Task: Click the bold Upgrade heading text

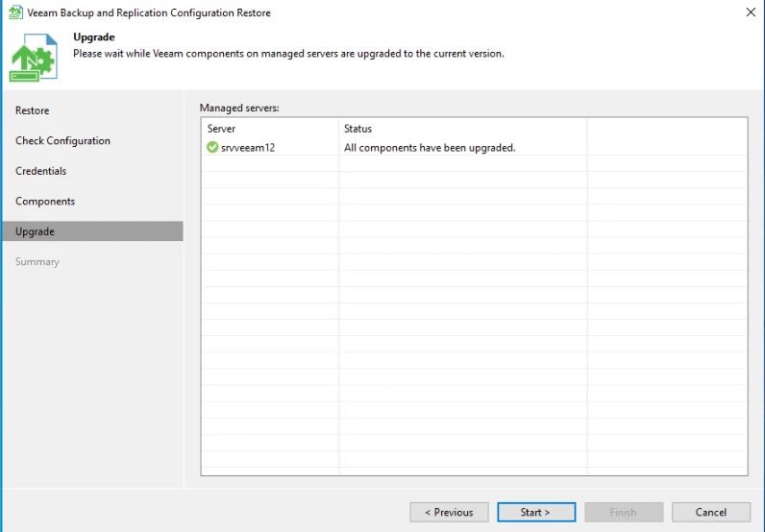Action: 94,37
